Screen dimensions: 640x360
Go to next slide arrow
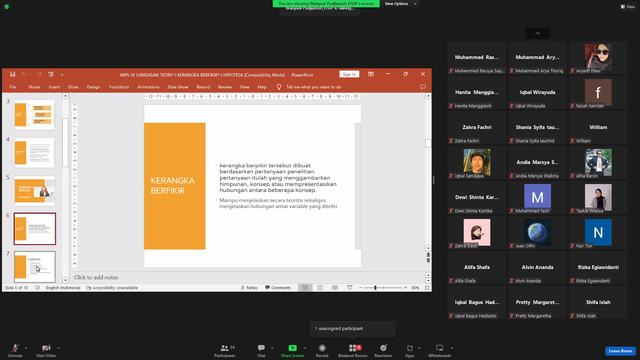click(x=428, y=261)
